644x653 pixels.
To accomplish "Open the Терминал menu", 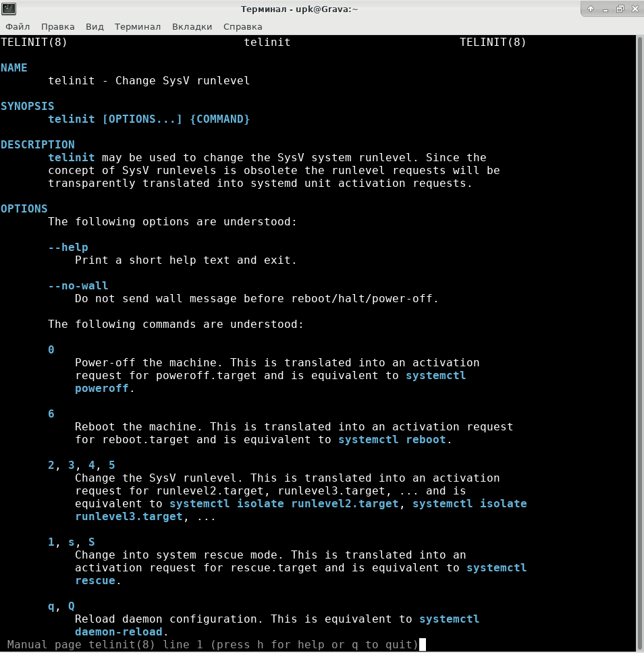I will click(x=138, y=27).
